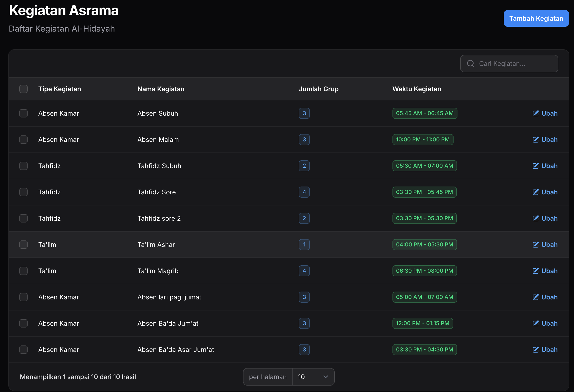Click the Jumlah Grup column header
The image size is (574, 392).
click(319, 89)
